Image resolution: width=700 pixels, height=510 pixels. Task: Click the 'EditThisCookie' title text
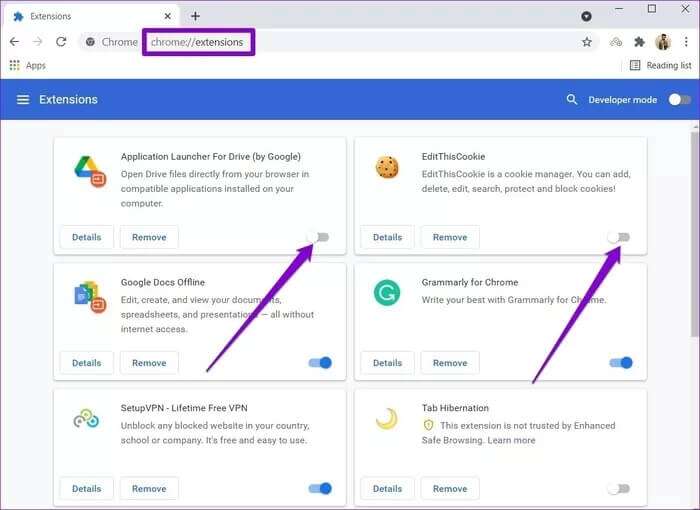pyautogui.click(x=453, y=157)
